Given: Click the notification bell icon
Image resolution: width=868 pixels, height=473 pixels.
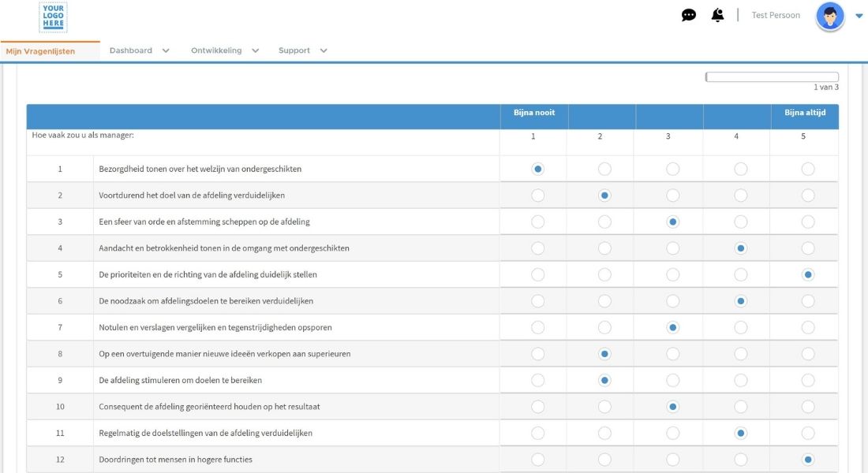Looking at the screenshot, I should [717, 15].
